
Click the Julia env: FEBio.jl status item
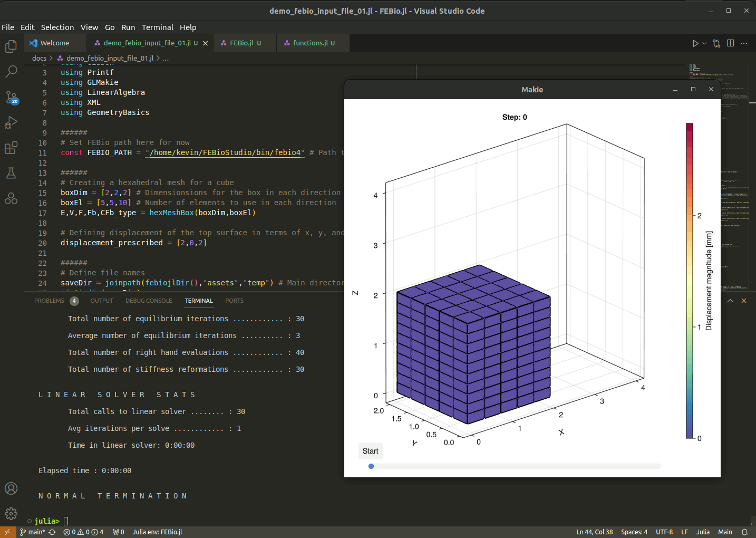pos(157,532)
